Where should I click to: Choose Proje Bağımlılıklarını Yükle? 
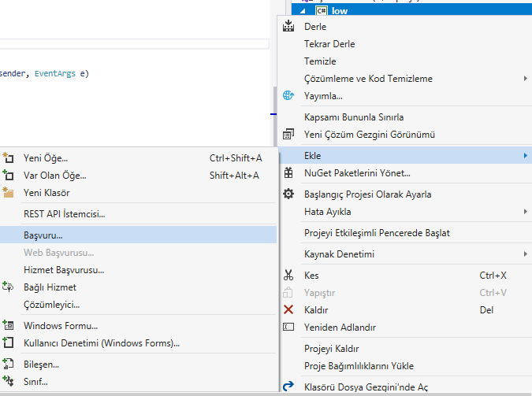click(x=405, y=365)
